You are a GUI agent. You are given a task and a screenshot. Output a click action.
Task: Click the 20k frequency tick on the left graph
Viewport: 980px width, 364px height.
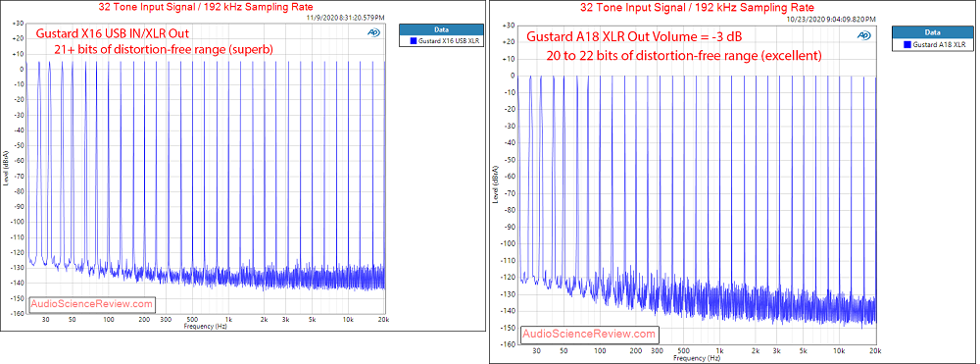383,319
